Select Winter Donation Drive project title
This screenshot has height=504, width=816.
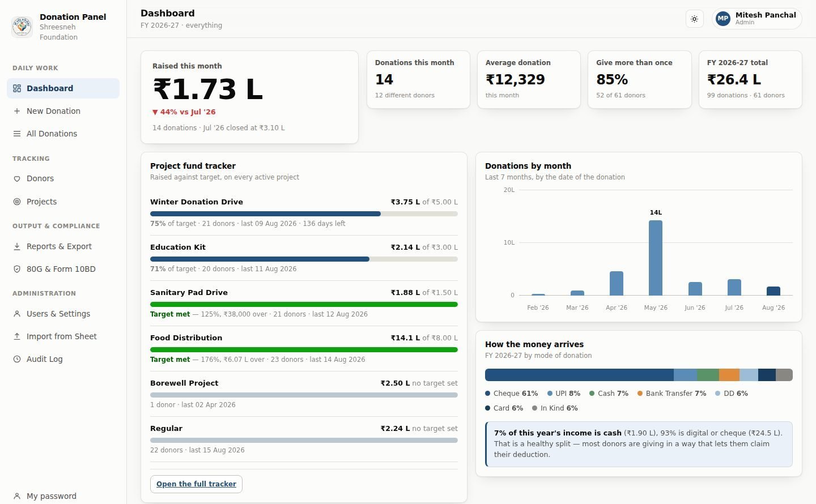click(197, 202)
